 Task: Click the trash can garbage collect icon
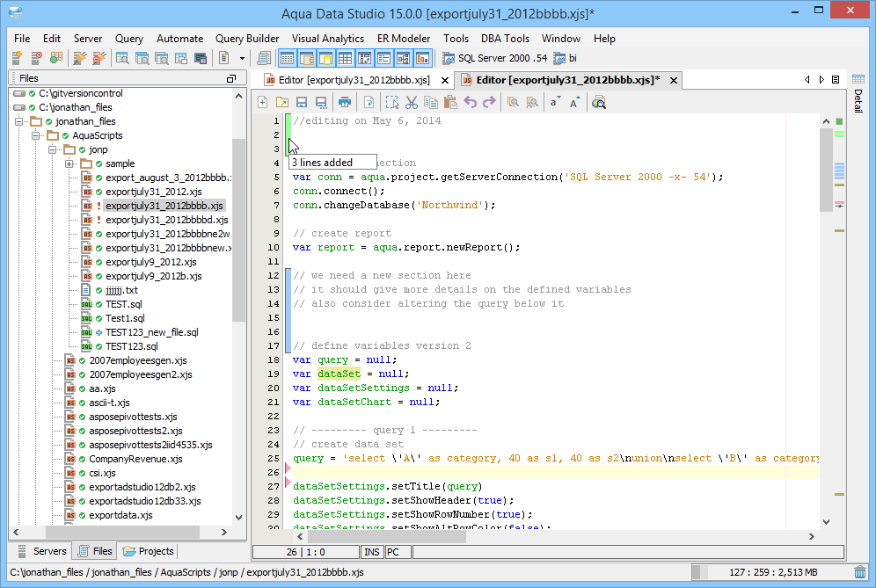[860, 572]
